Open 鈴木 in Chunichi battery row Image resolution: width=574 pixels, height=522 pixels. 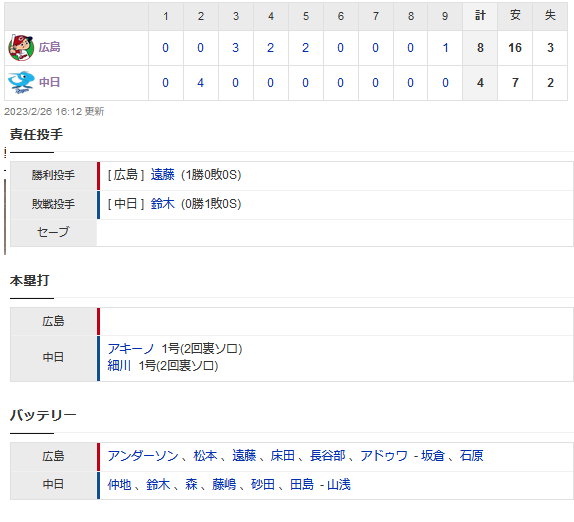[x=158, y=485]
